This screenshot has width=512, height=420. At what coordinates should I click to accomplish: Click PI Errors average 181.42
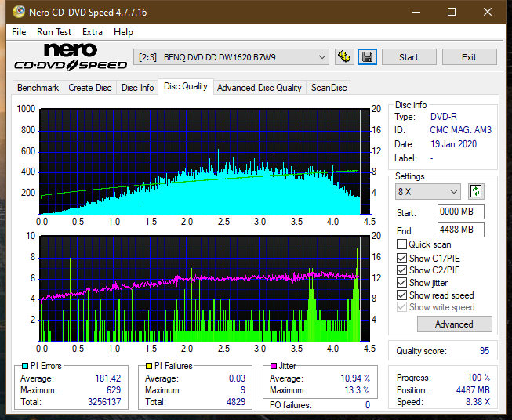pos(107,378)
